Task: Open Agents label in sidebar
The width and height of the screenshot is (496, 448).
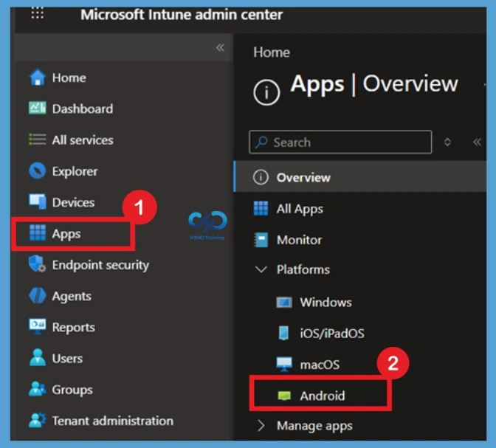Action: tap(72, 297)
